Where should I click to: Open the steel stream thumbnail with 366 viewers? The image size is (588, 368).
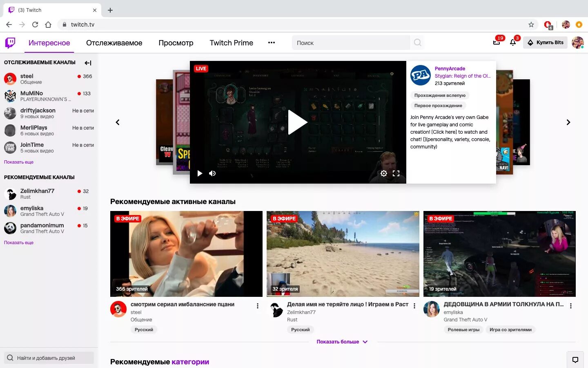coord(186,254)
